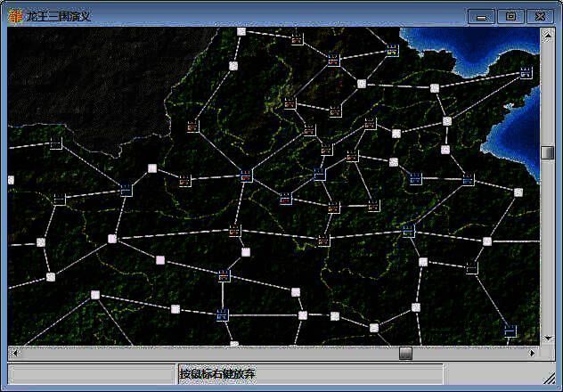Pick the westernmost city beside the dark mountains
The height and width of the screenshot is (392, 563).
coord(55,143)
